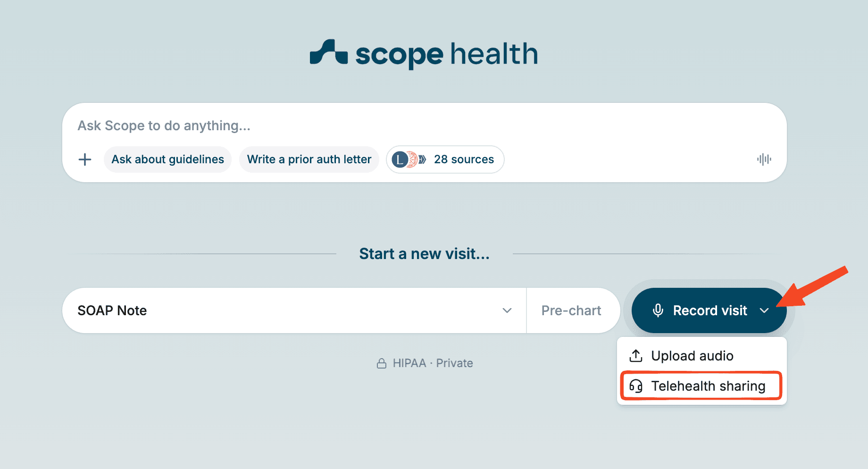The image size is (868, 469).
Task: Toggle the Record visit dropdown chevron
Action: pos(764,310)
